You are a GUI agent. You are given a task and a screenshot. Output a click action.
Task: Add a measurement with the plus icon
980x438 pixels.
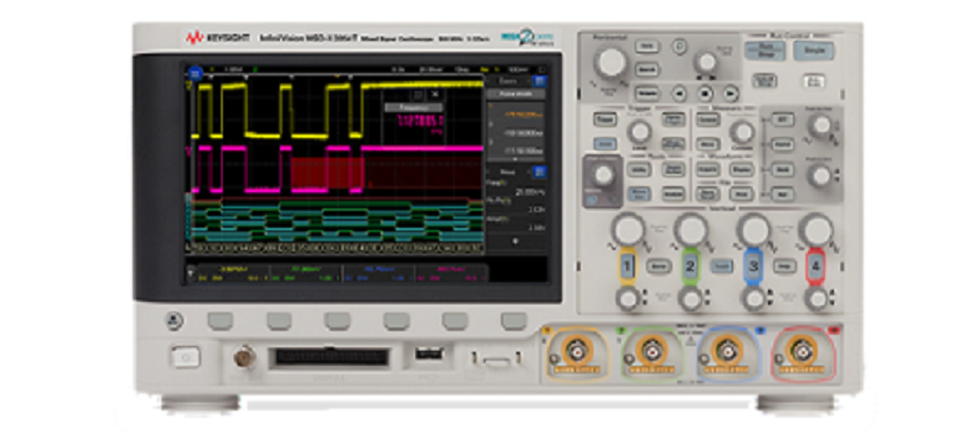(x=516, y=241)
